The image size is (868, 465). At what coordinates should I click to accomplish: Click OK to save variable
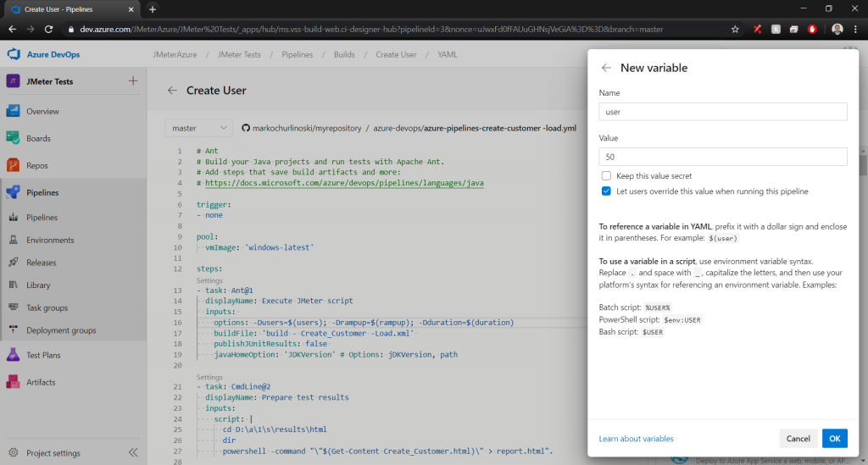835,439
